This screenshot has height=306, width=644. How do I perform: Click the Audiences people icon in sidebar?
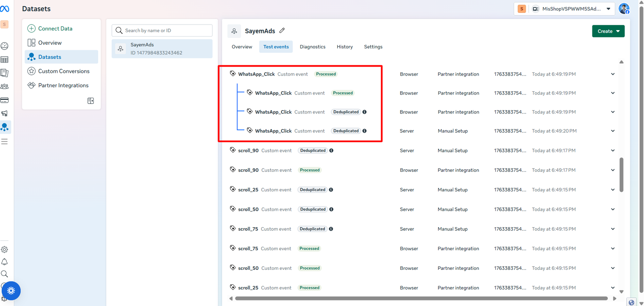(x=5, y=86)
